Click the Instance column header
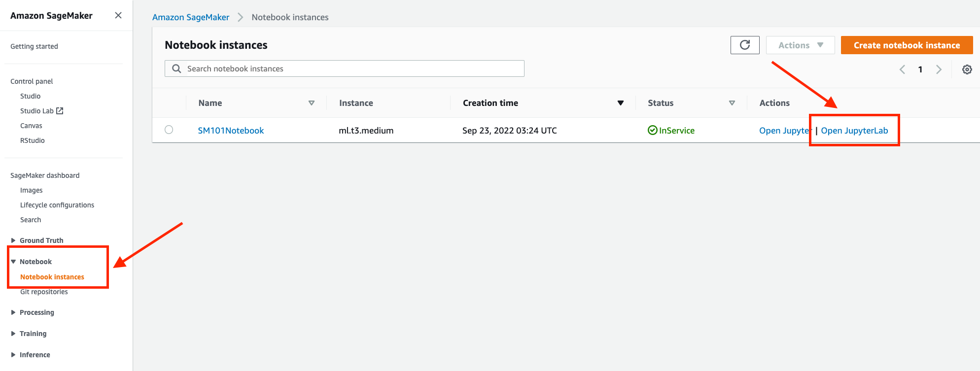This screenshot has height=371, width=980. tap(356, 103)
